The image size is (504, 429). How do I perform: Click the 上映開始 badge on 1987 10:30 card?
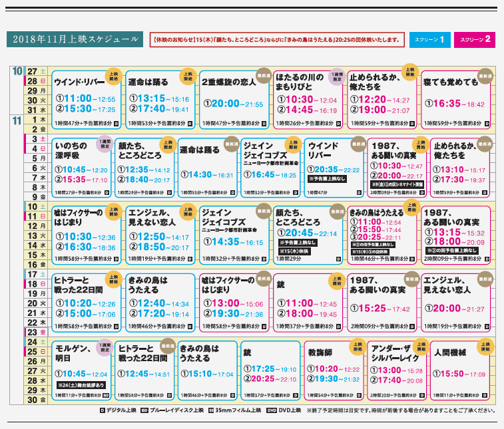click(x=421, y=145)
